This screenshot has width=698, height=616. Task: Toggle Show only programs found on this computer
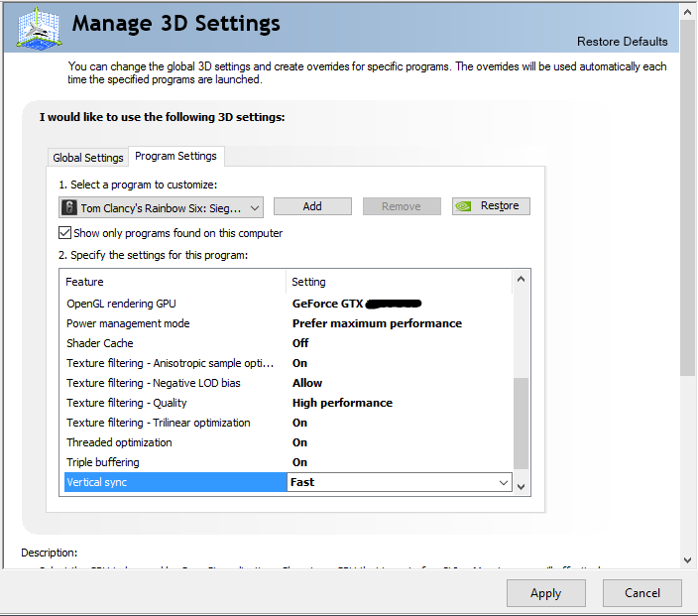[65, 233]
